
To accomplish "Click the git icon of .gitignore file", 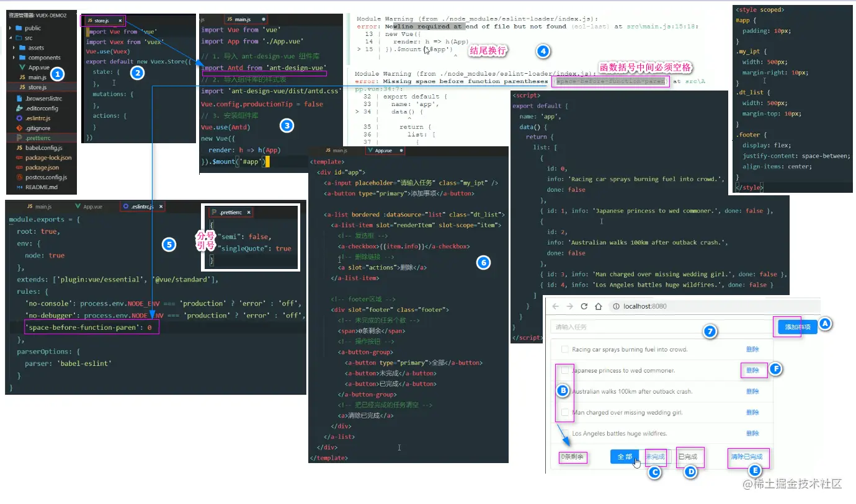I will pyautogui.click(x=19, y=128).
